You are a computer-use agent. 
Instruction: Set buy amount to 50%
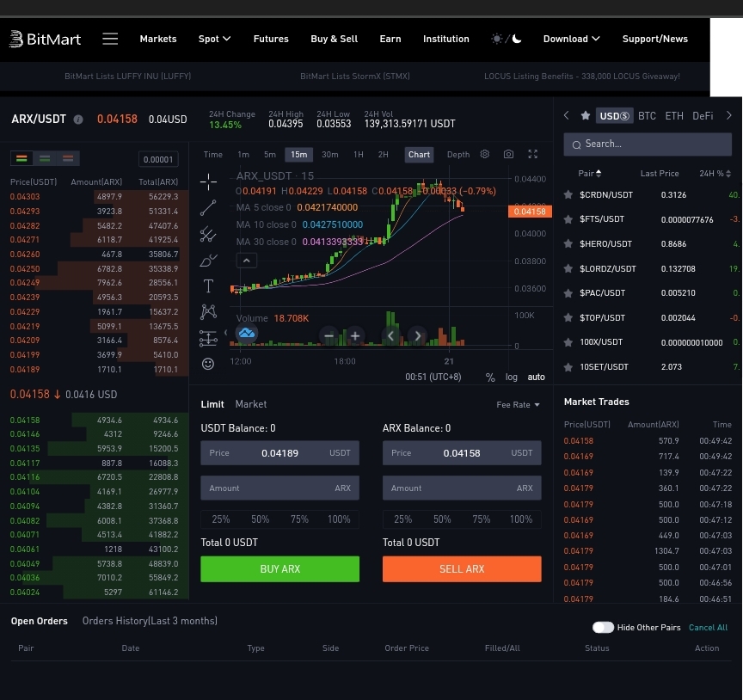click(261, 519)
